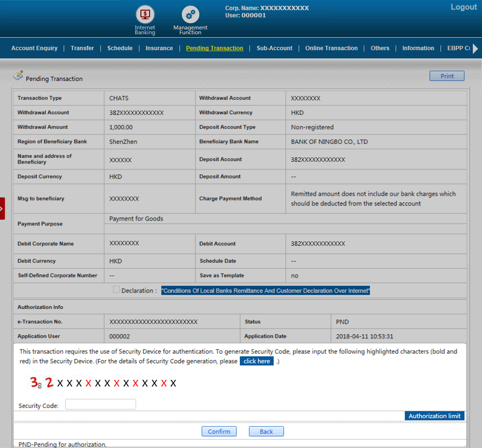Open the Management Function gear icon
The width and height of the screenshot is (482, 448).
pyautogui.click(x=190, y=14)
